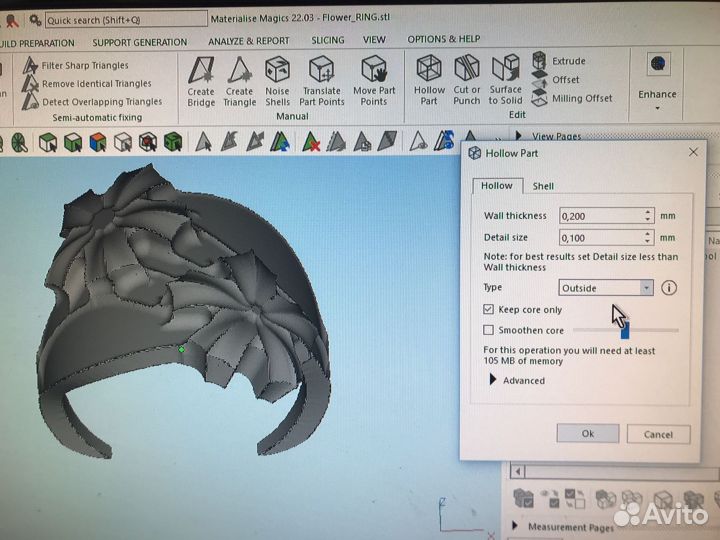Enable the Smoothen core checkbox
Viewport: 720px width, 540px height.
coord(488,330)
